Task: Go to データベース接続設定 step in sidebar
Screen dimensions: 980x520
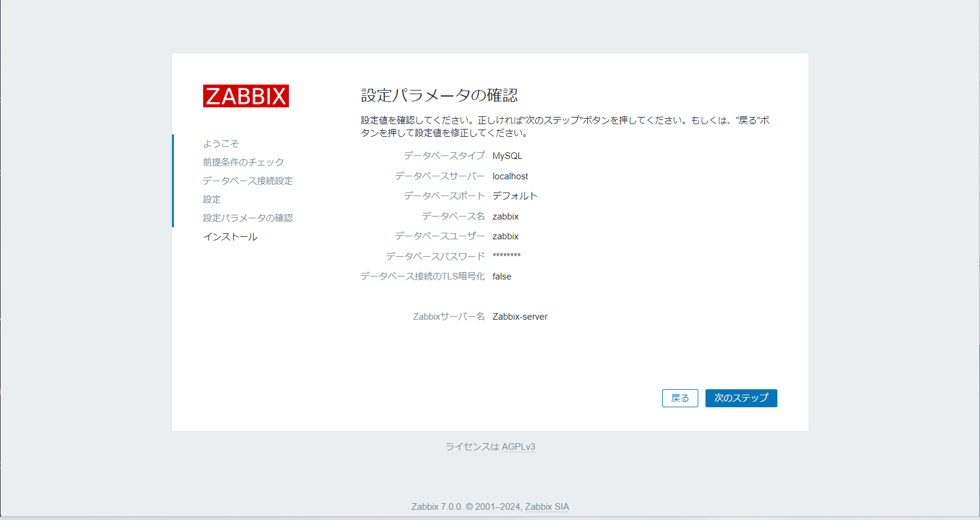Action: (248, 181)
